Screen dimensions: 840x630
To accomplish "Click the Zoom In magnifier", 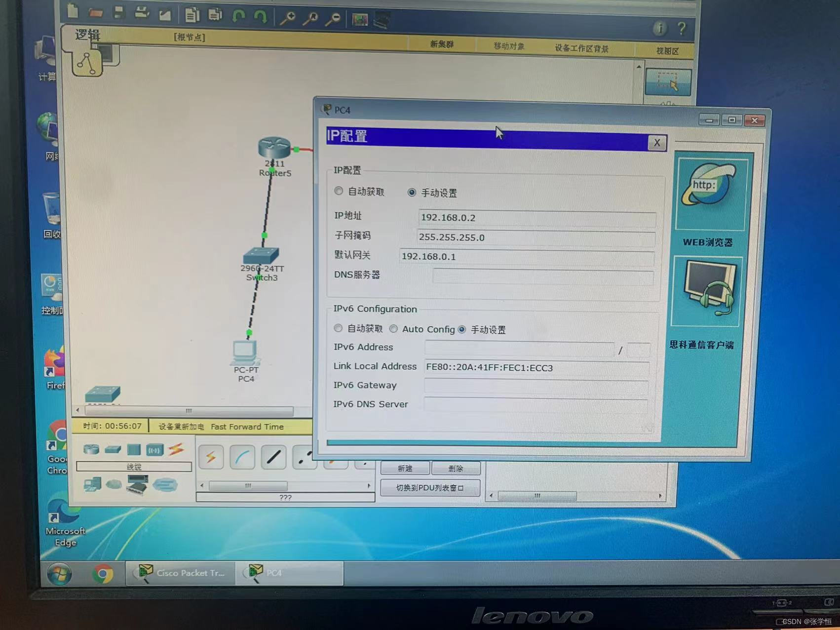I will (287, 18).
